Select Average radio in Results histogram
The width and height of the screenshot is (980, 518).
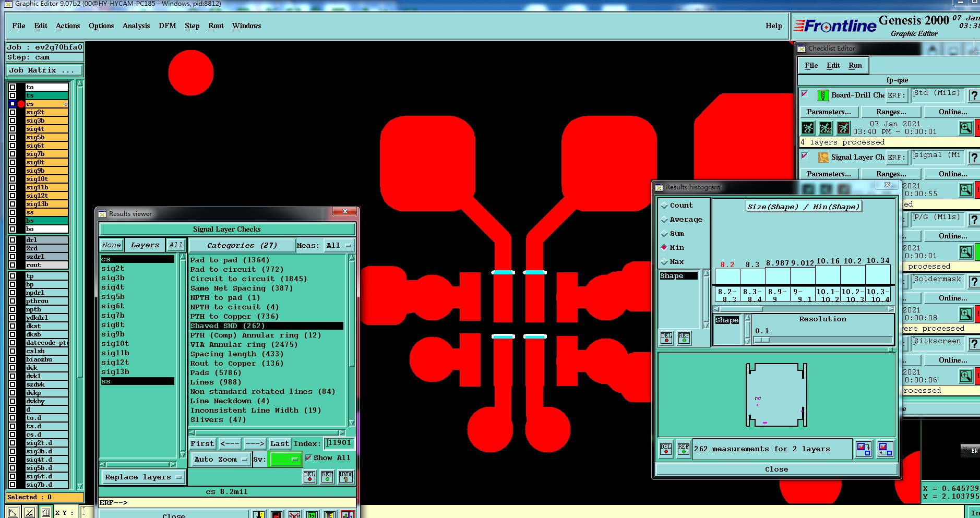tap(664, 220)
